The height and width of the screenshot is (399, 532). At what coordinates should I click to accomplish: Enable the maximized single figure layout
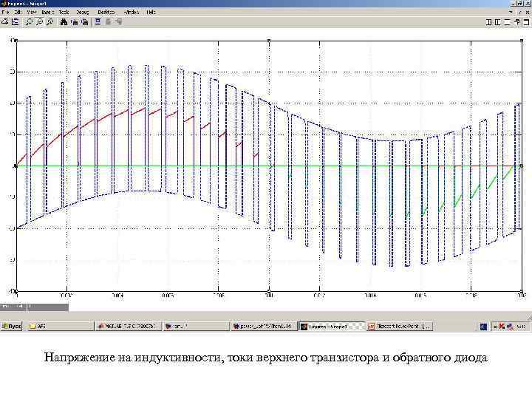(x=526, y=22)
